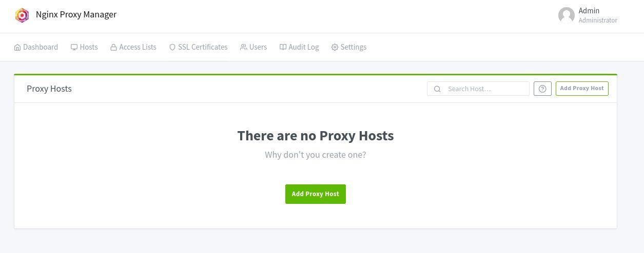This screenshot has width=644, height=253.
Task: Switch to the SSL Certificates tab label
Action: click(x=203, y=47)
